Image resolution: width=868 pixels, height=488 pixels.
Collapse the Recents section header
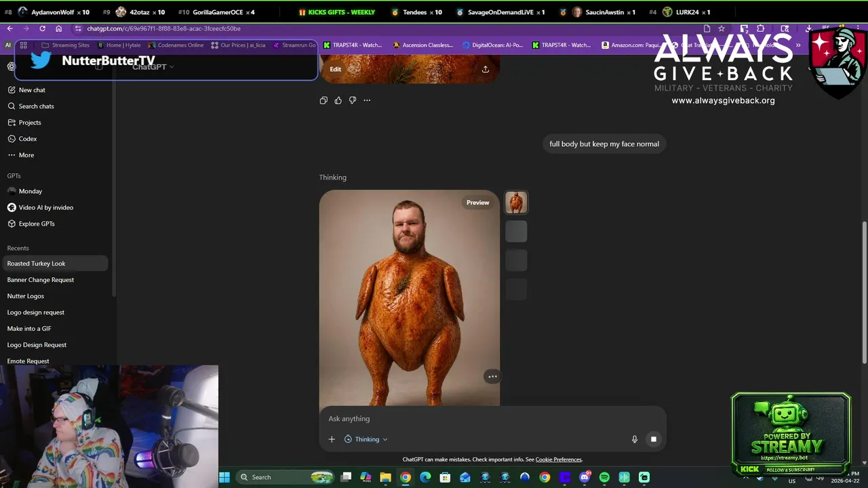[x=18, y=248]
